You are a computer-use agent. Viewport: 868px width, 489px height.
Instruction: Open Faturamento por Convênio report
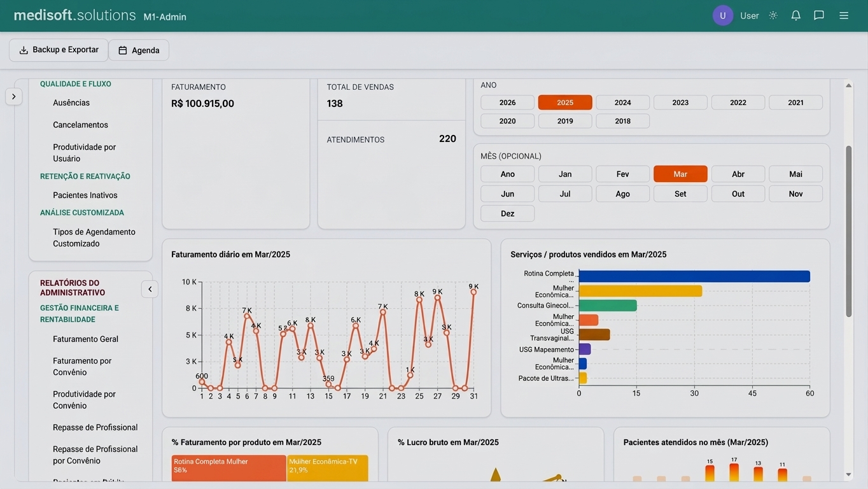(x=82, y=366)
